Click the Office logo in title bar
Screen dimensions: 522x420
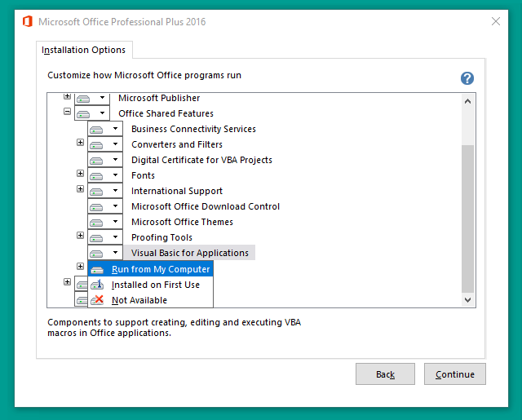tap(28, 22)
